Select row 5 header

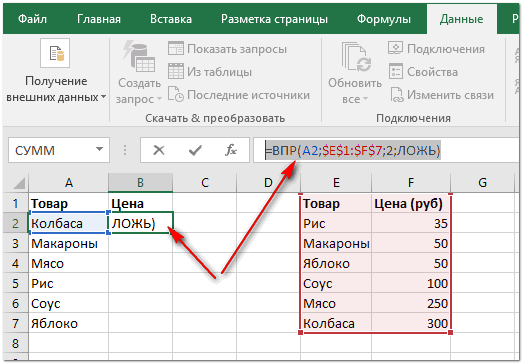pos(15,283)
